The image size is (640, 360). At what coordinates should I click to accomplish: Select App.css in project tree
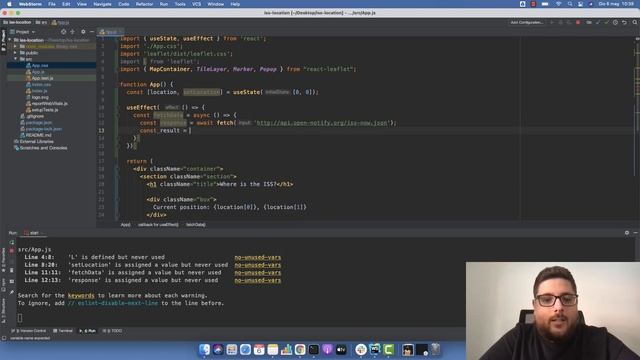(x=40, y=65)
